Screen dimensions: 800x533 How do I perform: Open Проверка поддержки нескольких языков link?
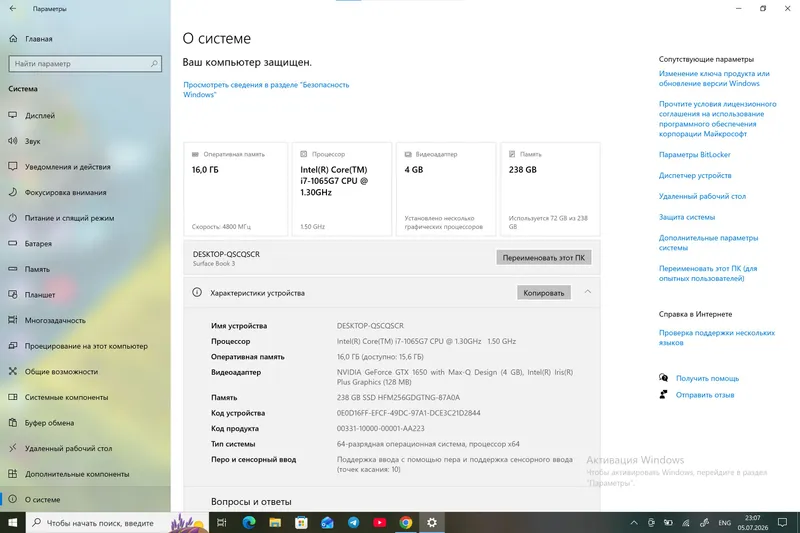coord(716,338)
